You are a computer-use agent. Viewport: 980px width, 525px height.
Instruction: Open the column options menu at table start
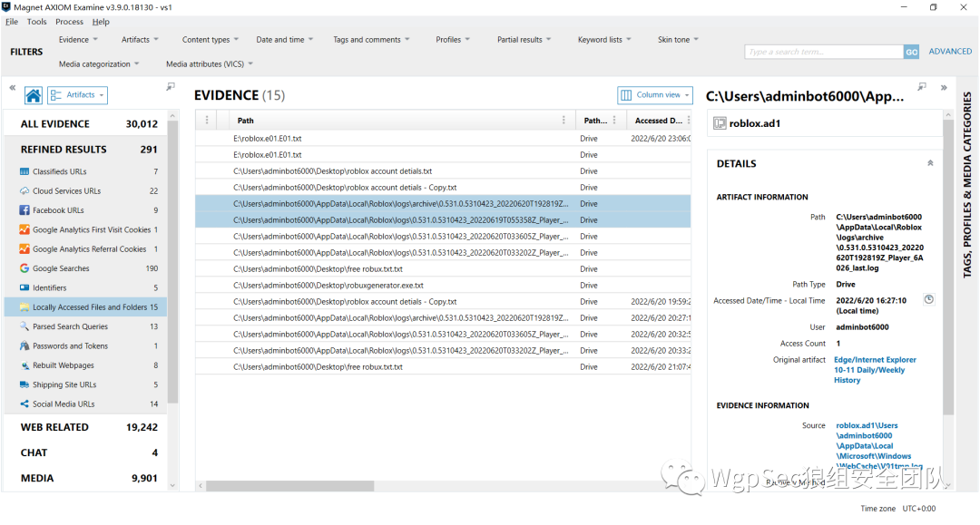pos(207,120)
